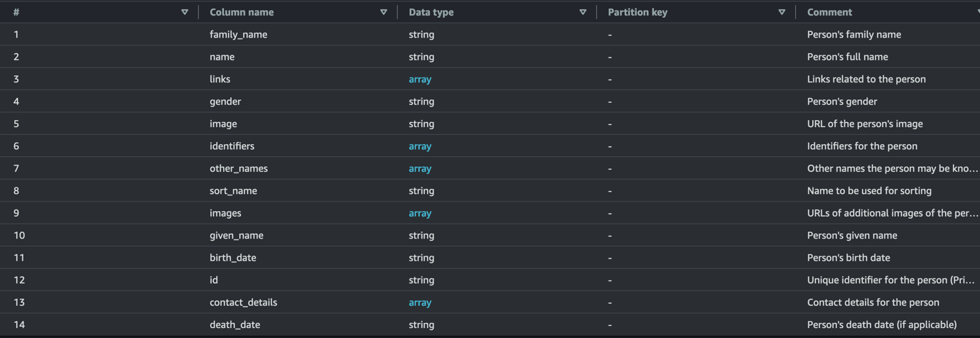
Task: Click the "URL of the person's image" comment
Action: click(x=865, y=124)
